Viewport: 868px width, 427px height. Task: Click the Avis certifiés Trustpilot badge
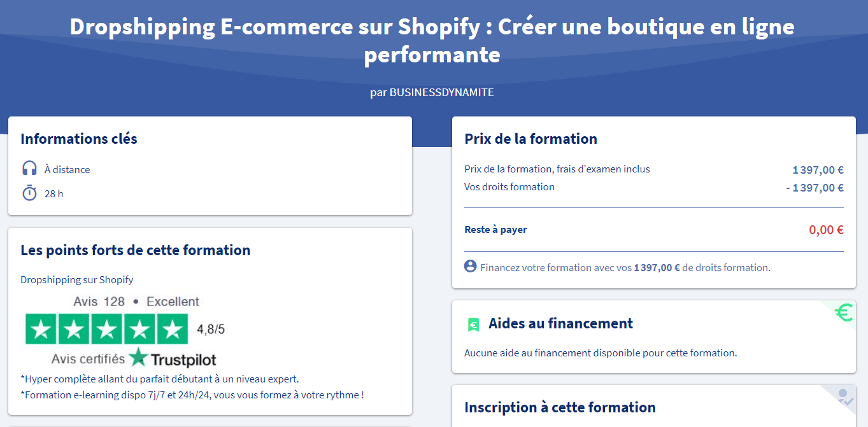tap(134, 358)
